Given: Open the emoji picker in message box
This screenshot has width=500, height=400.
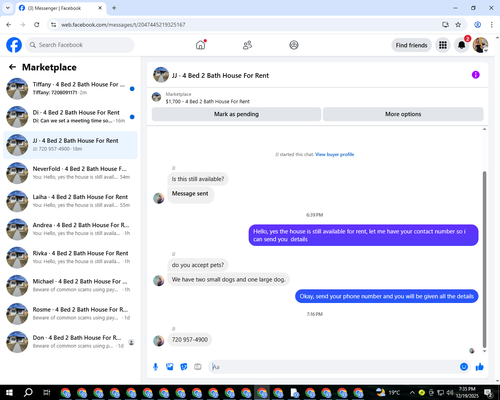Looking at the screenshot, I should 464,367.
